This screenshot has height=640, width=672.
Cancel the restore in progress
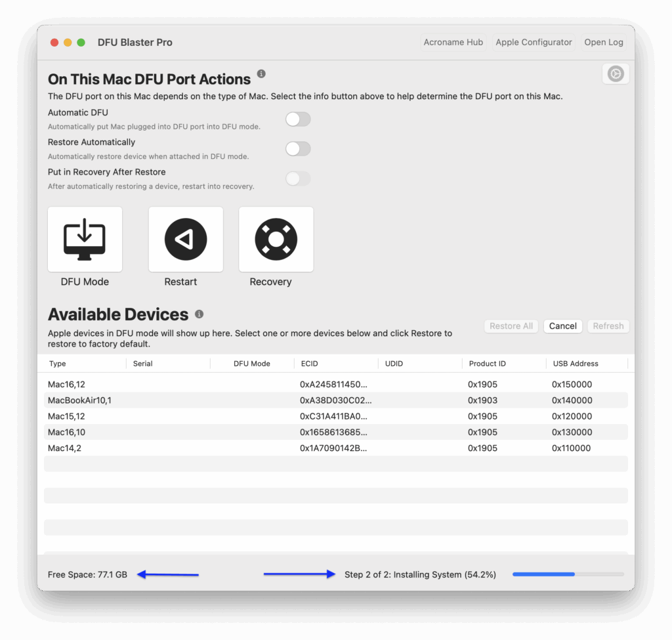coord(562,326)
